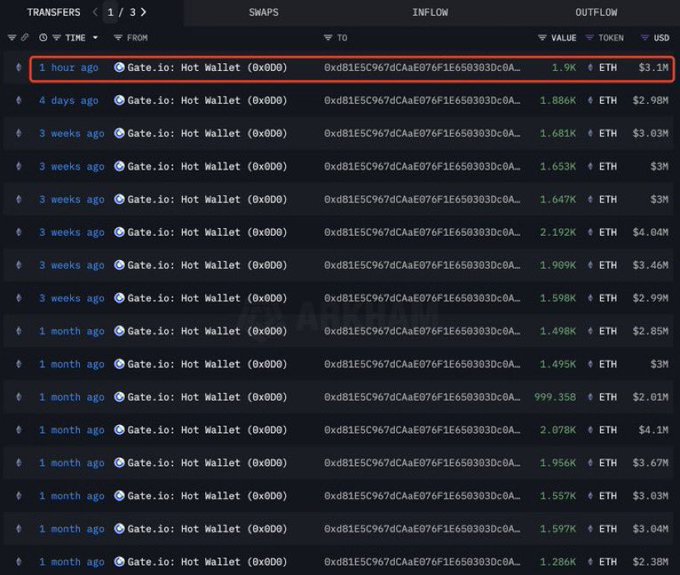
Task: Click Gate.io logo on the 1.557K row
Action: click(119, 496)
